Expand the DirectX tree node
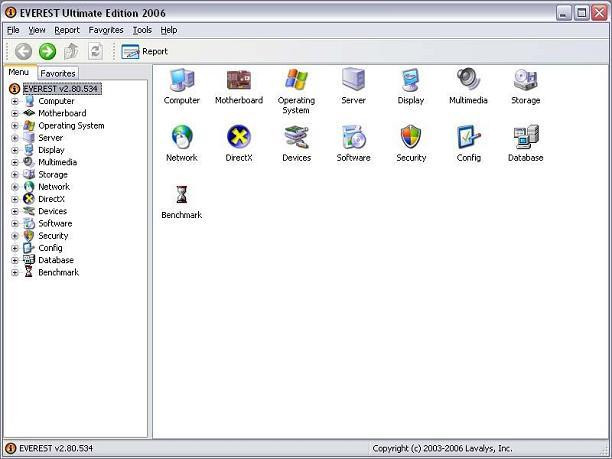Viewport: 612px width, 459px height. (x=15, y=199)
